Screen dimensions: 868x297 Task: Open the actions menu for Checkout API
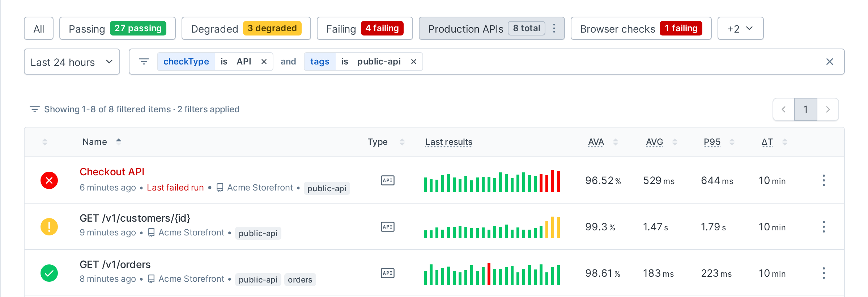824,180
